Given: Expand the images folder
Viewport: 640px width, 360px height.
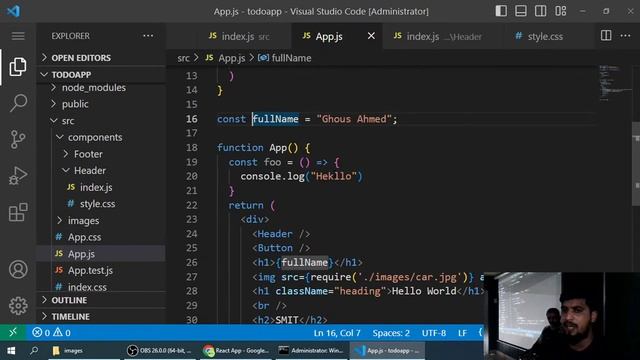Looking at the screenshot, I should pos(101,221).
